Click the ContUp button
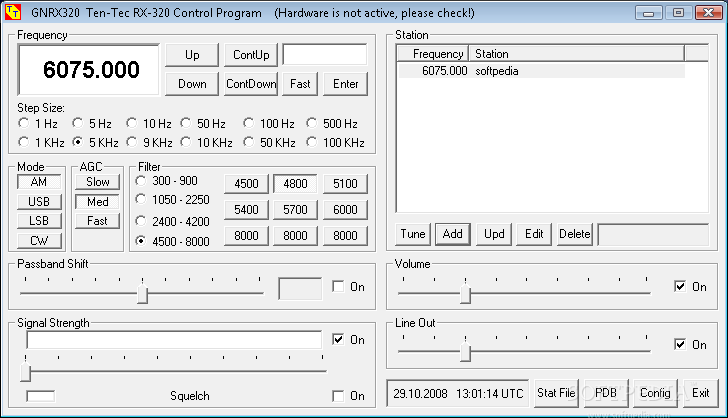 click(251, 55)
